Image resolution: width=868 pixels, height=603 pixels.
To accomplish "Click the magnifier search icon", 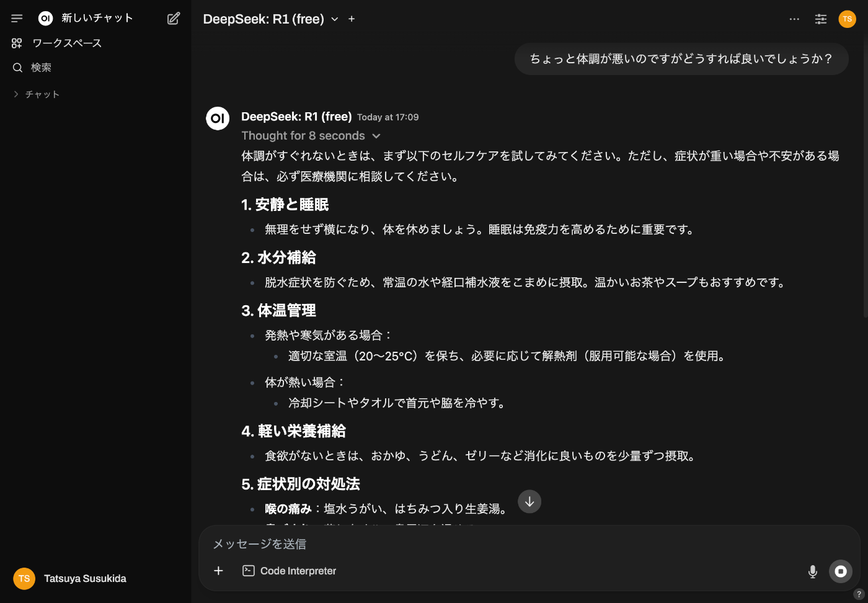I will pyautogui.click(x=17, y=68).
